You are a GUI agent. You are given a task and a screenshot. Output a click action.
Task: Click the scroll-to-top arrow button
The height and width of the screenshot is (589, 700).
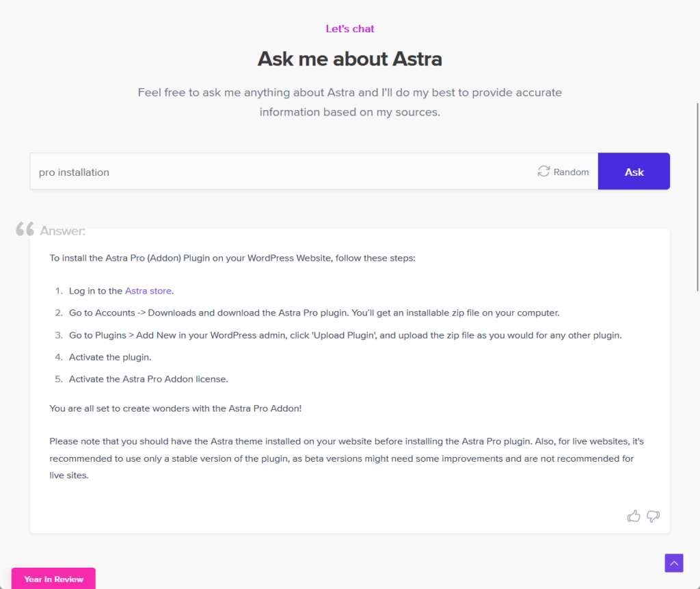click(673, 563)
